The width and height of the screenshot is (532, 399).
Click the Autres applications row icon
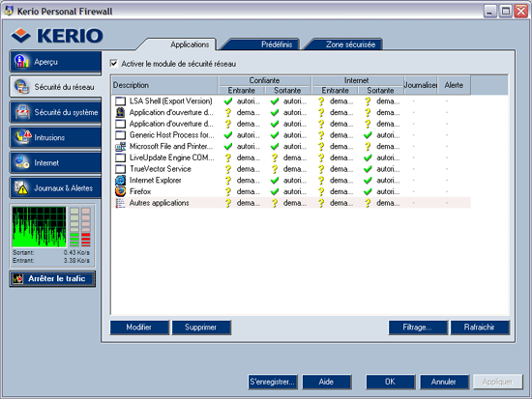120,203
